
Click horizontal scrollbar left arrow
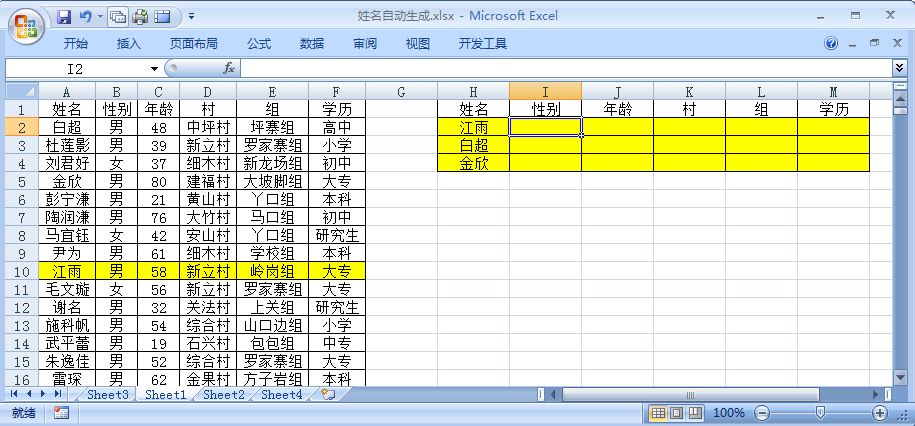[x=553, y=395]
